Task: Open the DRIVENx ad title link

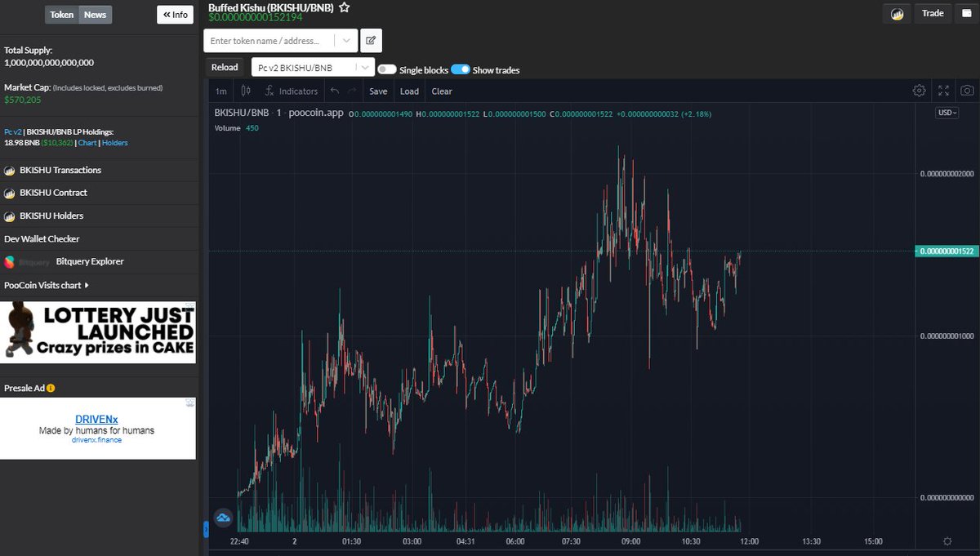Action: pos(98,418)
